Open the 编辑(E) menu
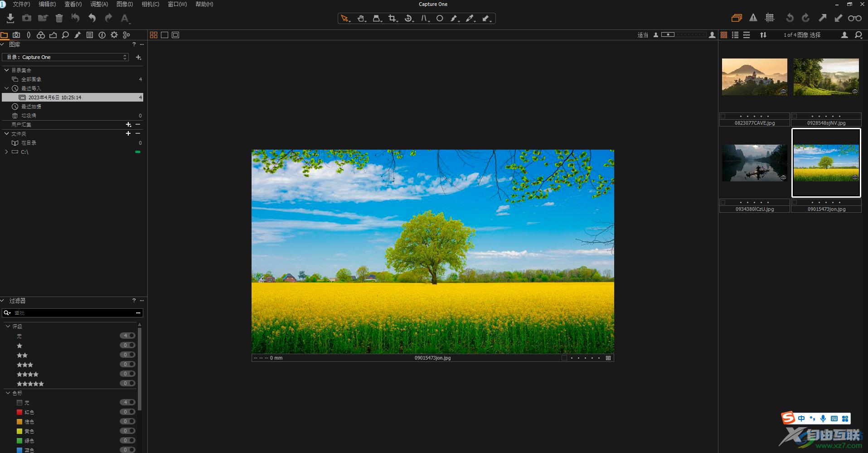868x453 pixels. [x=47, y=4]
